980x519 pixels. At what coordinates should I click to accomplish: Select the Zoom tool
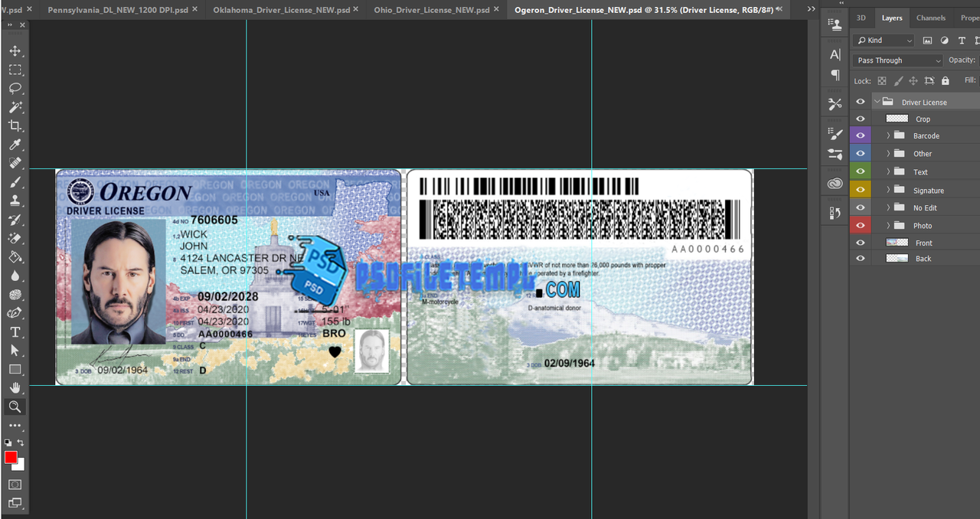point(15,407)
